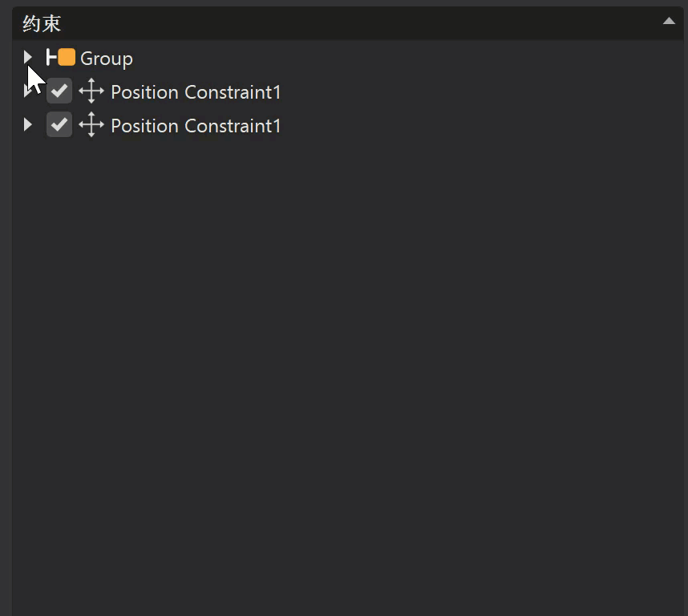688x616 pixels.
Task: Select the second Position Constraint1 label
Action: (x=196, y=126)
